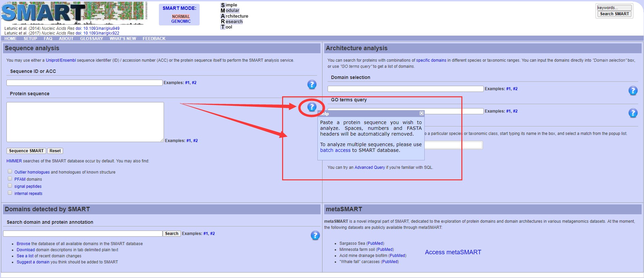Load example #2 for Sequence ID
Screen dimensions: 644x278
click(194, 83)
